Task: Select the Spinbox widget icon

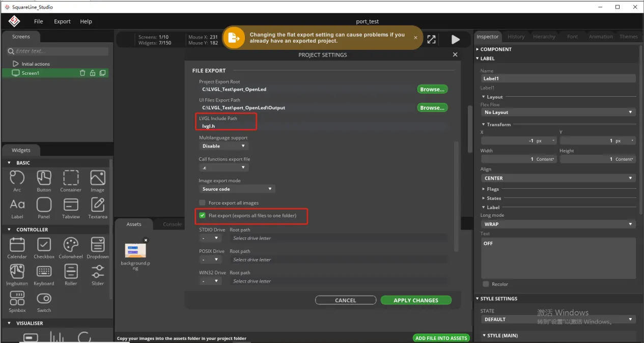Action: click(17, 299)
